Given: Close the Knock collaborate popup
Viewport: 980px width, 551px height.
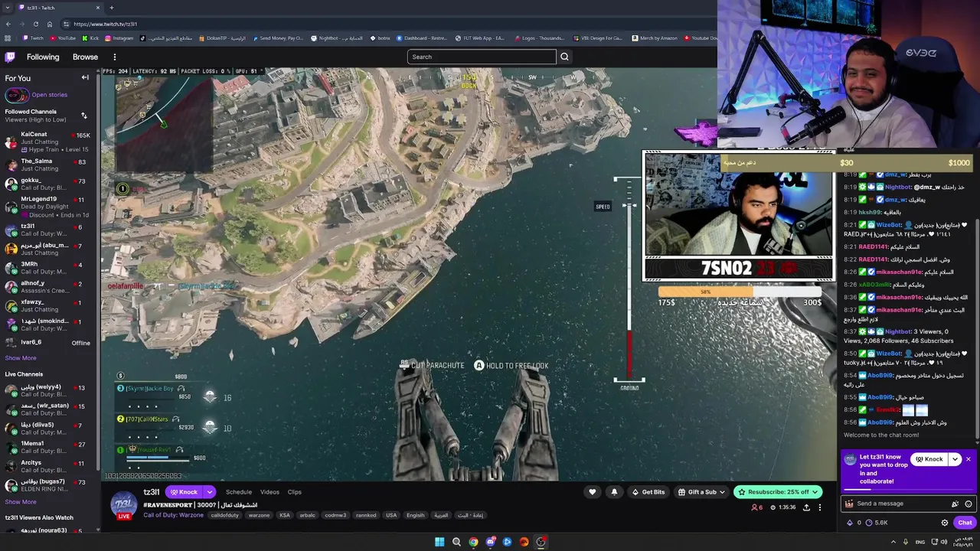Looking at the screenshot, I should click(x=968, y=459).
